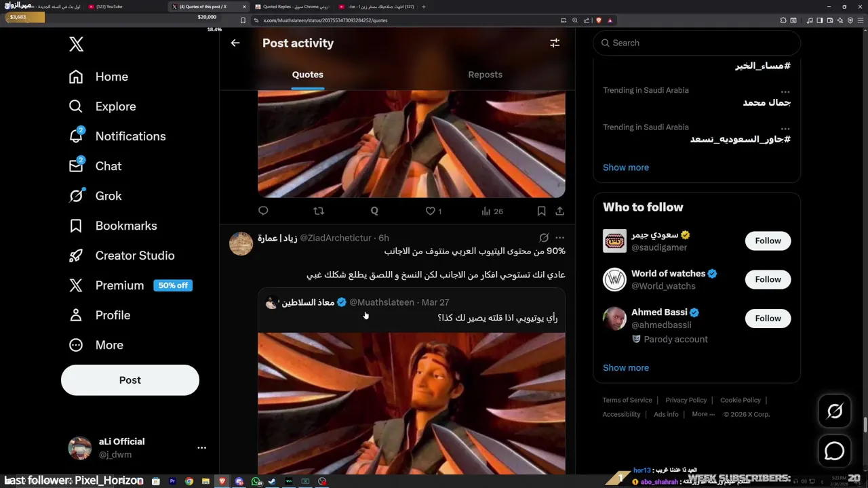This screenshot has width=868, height=488.
Task: Open the floating chat bubble button
Action: (835, 451)
